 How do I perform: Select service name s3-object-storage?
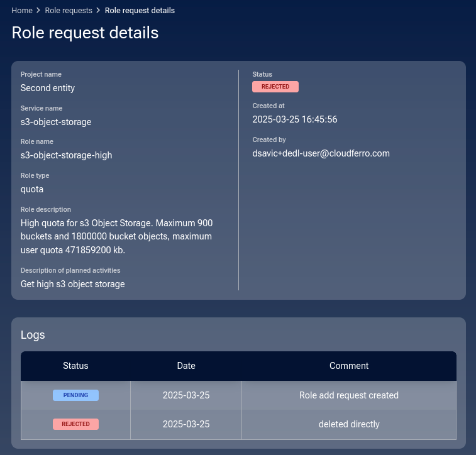click(x=56, y=122)
